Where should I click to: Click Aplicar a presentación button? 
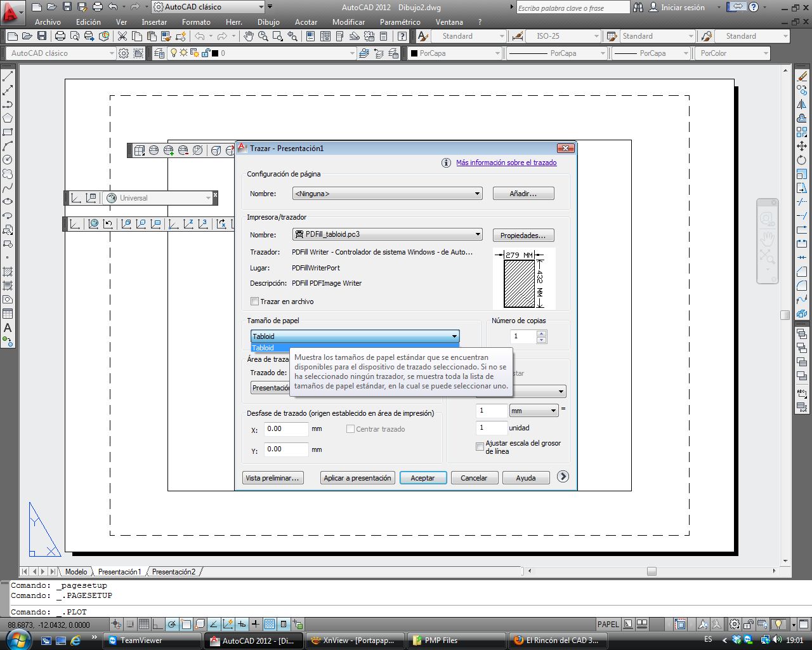[357, 478]
